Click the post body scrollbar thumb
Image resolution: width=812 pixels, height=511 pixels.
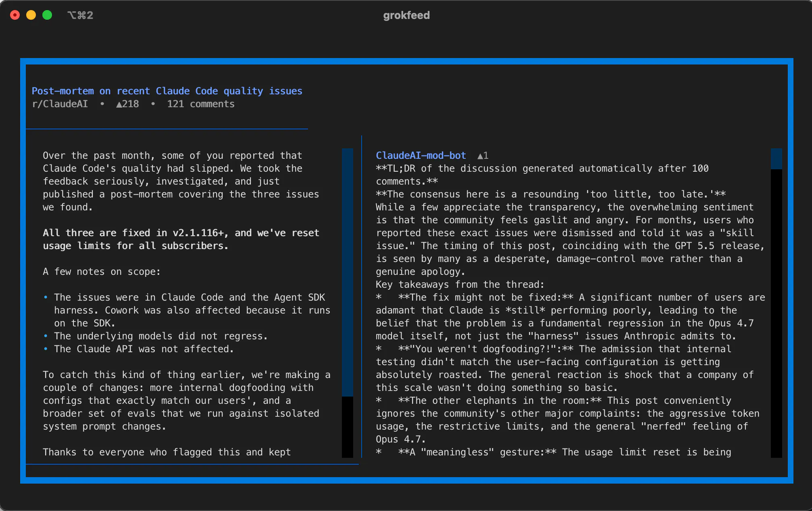348,272
